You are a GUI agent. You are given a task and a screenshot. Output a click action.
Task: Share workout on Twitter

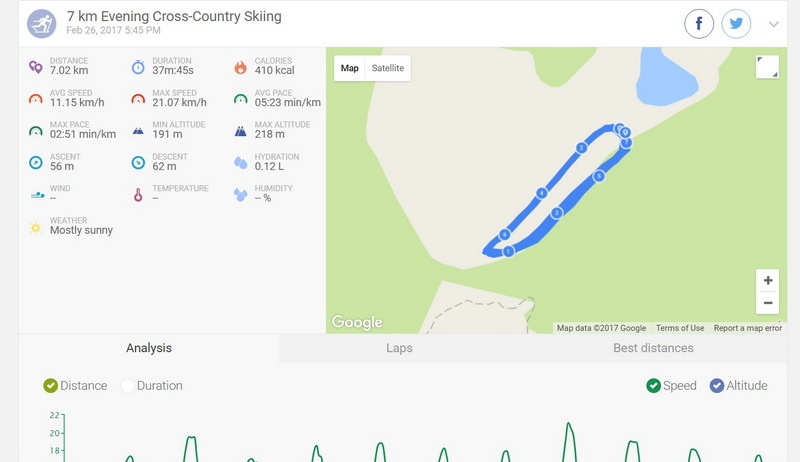point(736,23)
